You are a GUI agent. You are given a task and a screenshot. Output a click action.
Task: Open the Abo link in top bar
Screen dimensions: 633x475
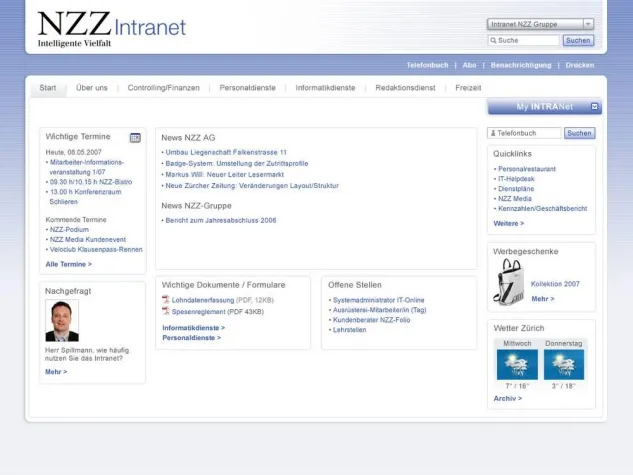[469, 65]
